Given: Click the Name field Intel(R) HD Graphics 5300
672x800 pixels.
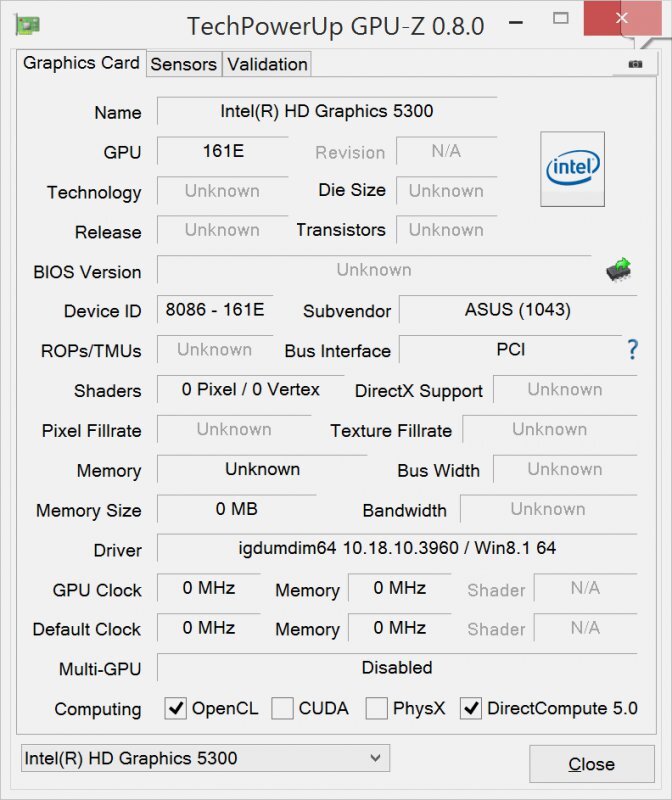Looking at the screenshot, I should click(327, 111).
